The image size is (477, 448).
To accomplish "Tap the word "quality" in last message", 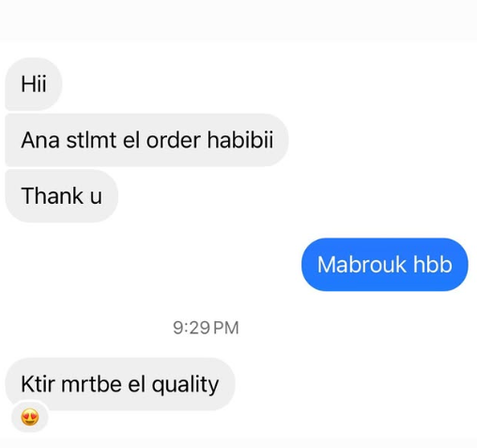I will [x=185, y=385].
